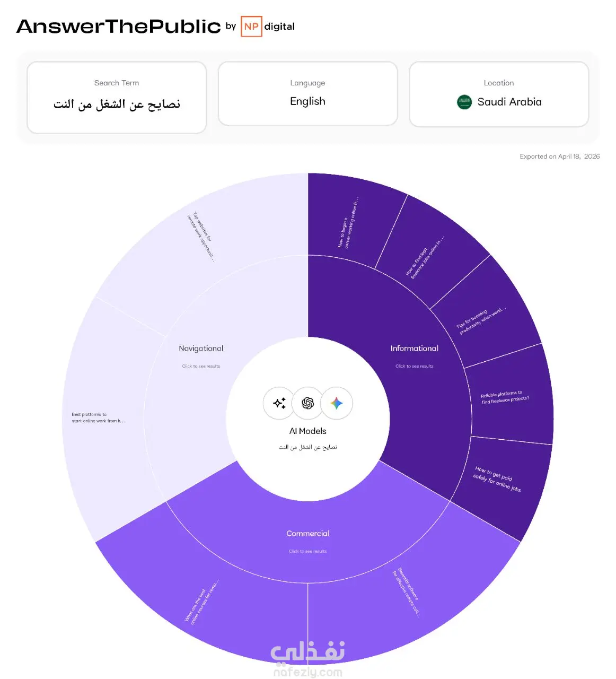Click the ChatGPT logo icon
The image size is (616, 679).
click(307, 403)
